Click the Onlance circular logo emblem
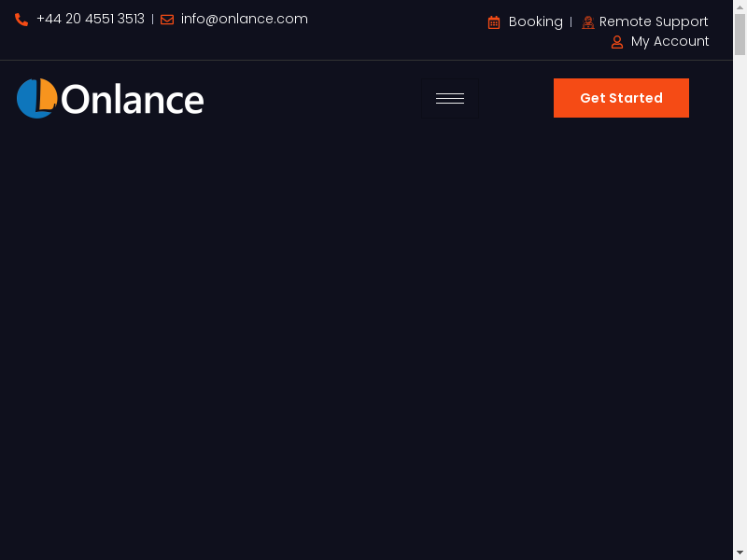Viewport: 747px width, 560px height. coord(37,98)
